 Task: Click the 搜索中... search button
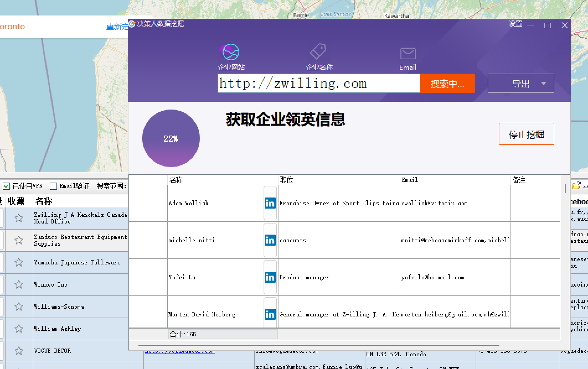447,83
